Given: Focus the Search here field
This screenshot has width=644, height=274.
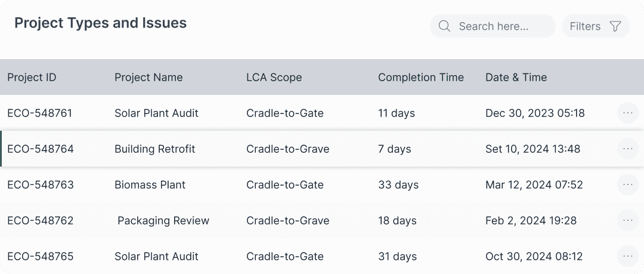Looking at the screenshot, I should point(493,26).
